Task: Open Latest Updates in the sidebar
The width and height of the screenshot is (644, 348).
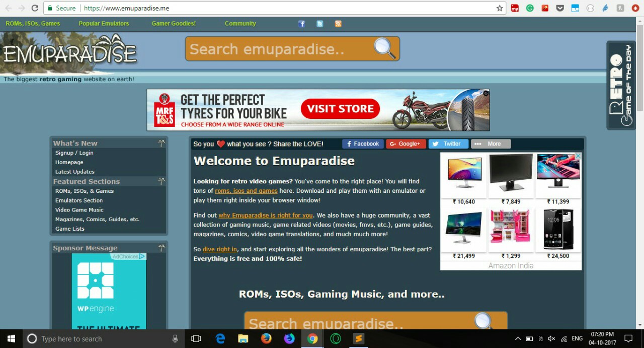Action: pos(74,172)
